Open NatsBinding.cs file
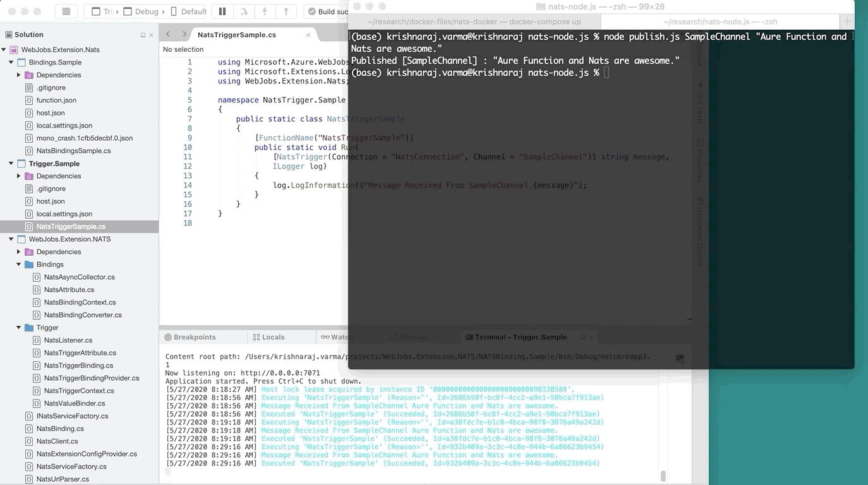The width and height of the screenshot is (868, 485). (60, 429)
